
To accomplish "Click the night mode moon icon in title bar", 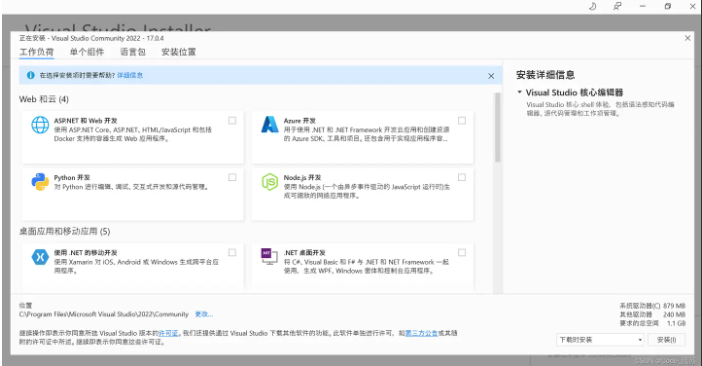I will (592, 6).
